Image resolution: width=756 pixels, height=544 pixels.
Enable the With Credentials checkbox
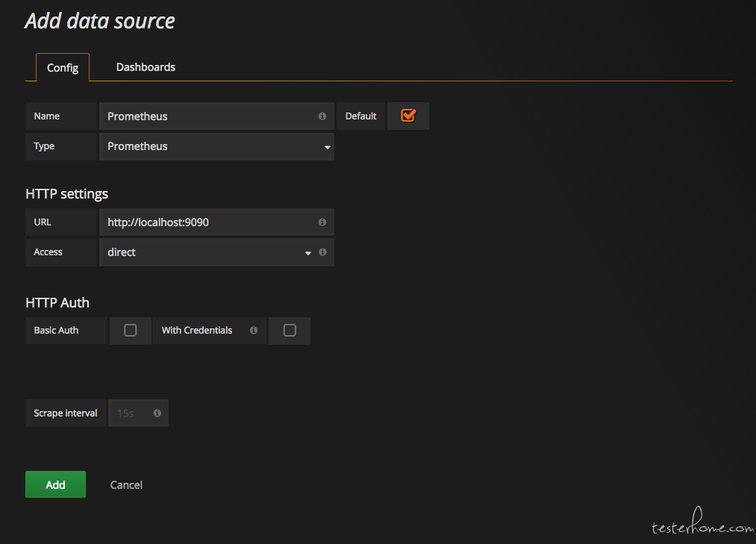pos(290,331)
